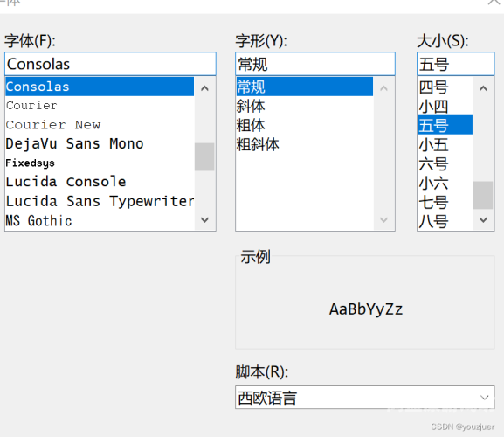
Task: Pick Courier New from font list
Action: pyautogui.click(x=100, y=125)
